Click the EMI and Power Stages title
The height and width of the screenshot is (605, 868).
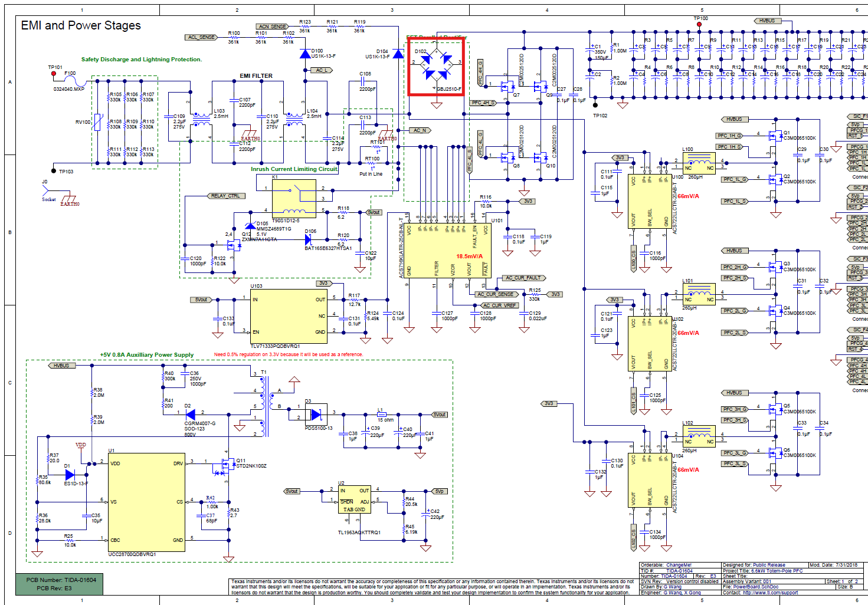click(x=81, y=25)
